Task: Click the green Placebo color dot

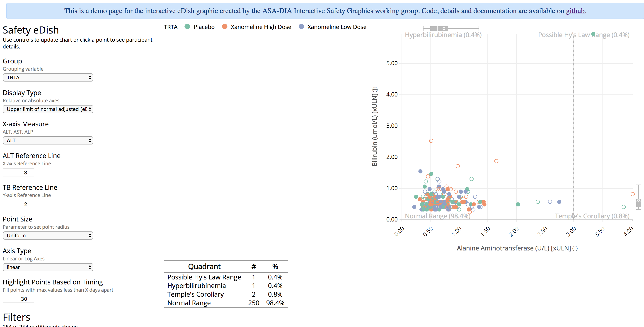Action: pos(187,26)
